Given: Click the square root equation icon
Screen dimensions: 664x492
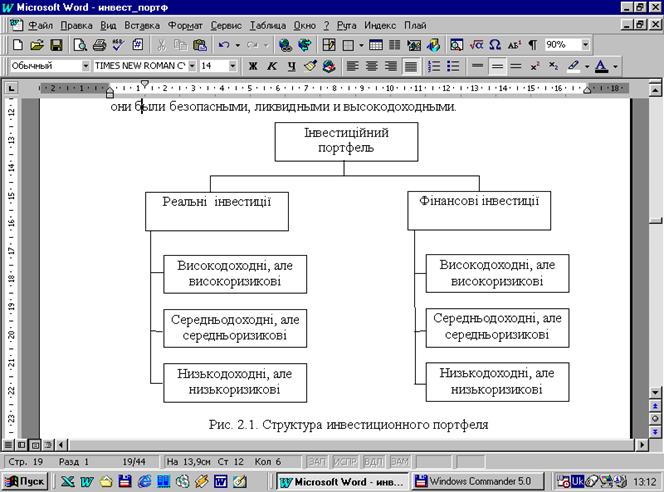Looking at the screenshot, I should [x=476, y=45].
